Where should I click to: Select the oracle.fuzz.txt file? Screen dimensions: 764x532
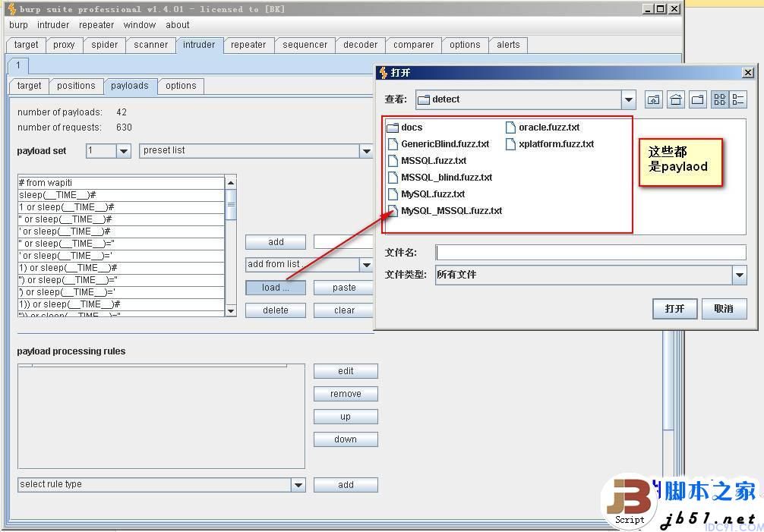pyautogui.click(x=543, y=127)
